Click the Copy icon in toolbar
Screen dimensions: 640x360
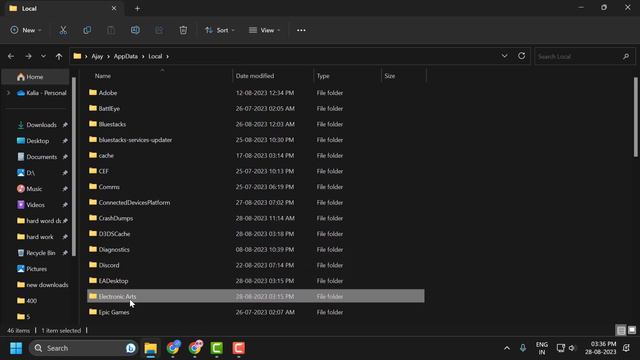coord(87,30)
